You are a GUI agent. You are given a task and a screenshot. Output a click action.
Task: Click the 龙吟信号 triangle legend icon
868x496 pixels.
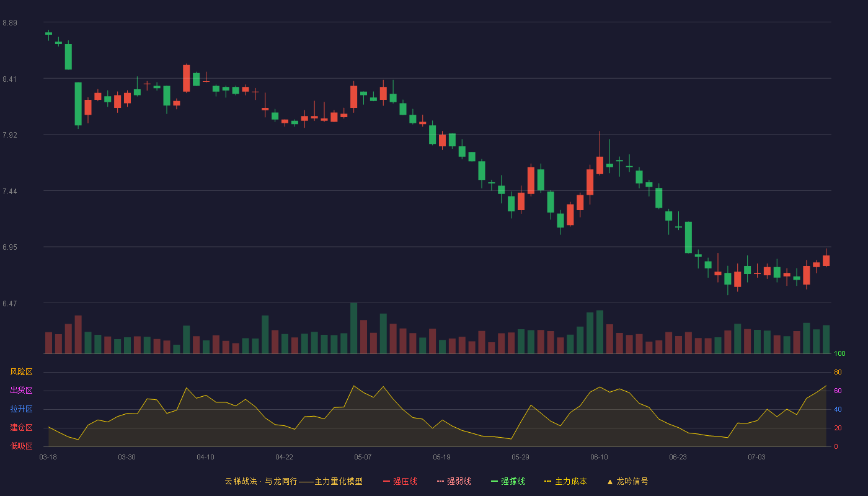(610, 482)
